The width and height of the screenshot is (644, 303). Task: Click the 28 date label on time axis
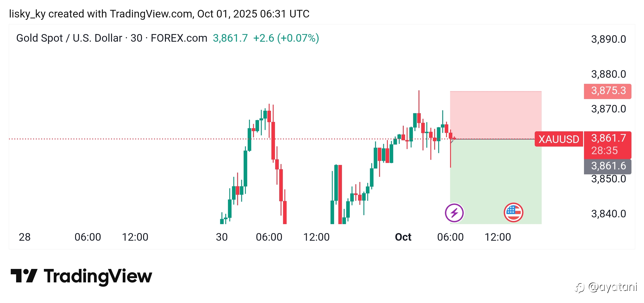(x=24, y=237)
